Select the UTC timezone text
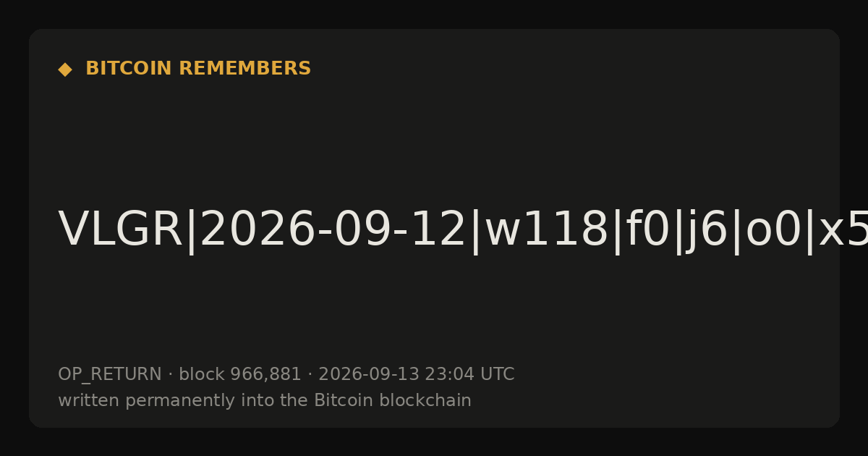Screen dimensions: 868x456 point(497,374)
